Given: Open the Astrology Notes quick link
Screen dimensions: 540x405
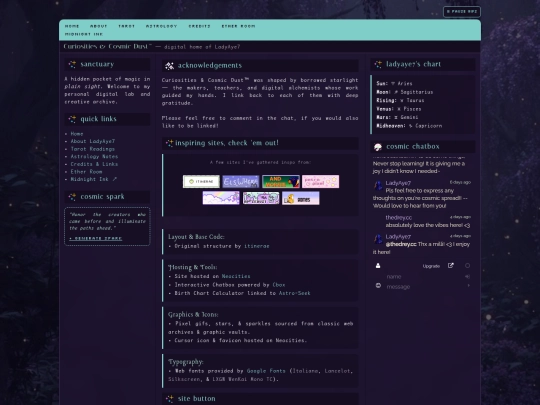Looking at the screenshot, I should 94,156.
